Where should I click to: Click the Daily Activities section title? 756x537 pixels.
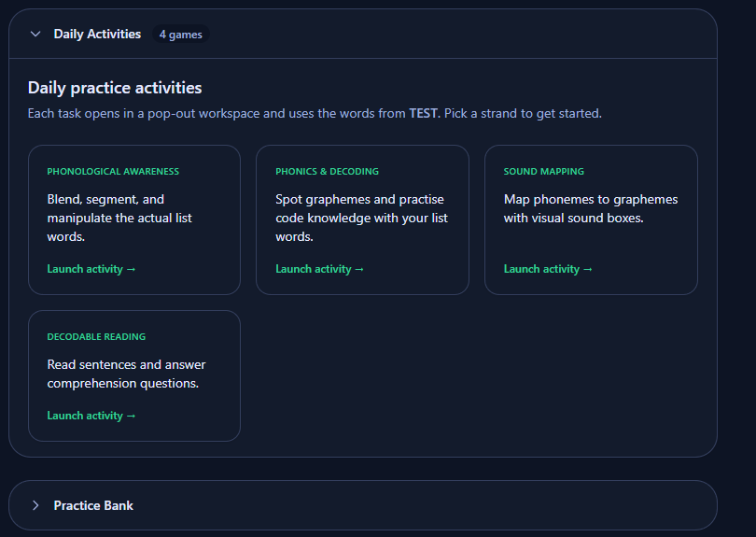(97, 35)
